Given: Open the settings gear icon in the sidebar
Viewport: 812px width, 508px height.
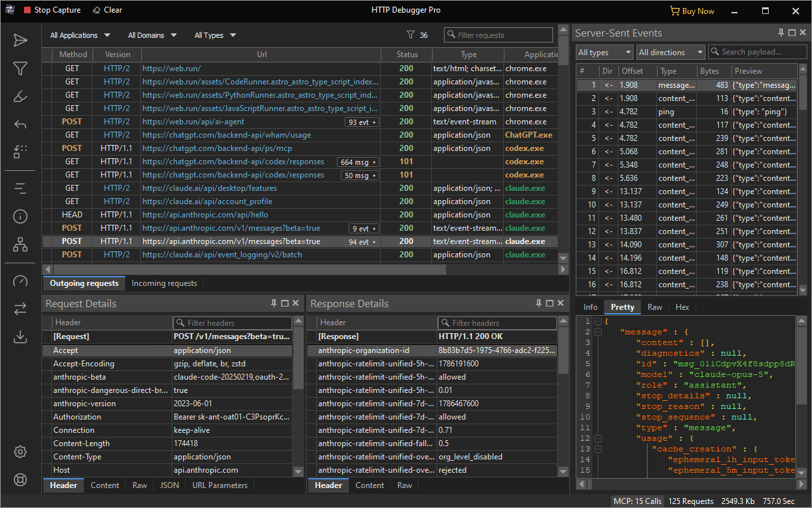Looking at the screenshot, I should 20,451.
